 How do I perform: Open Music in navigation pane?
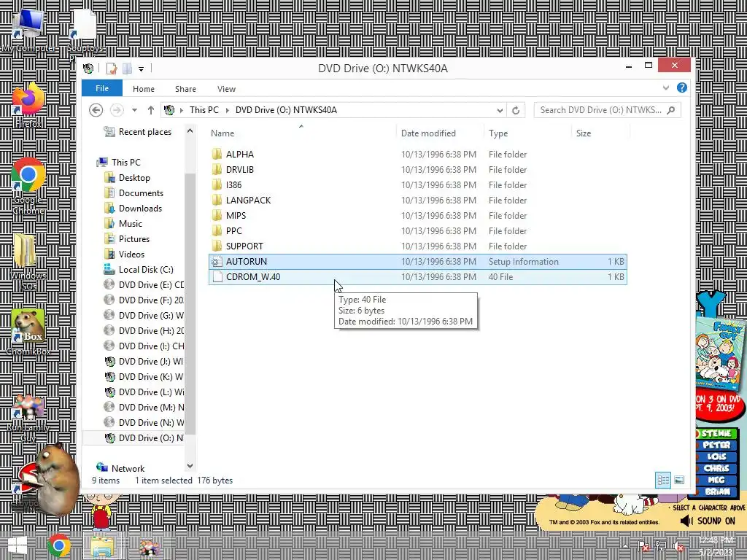click(130, 224)
